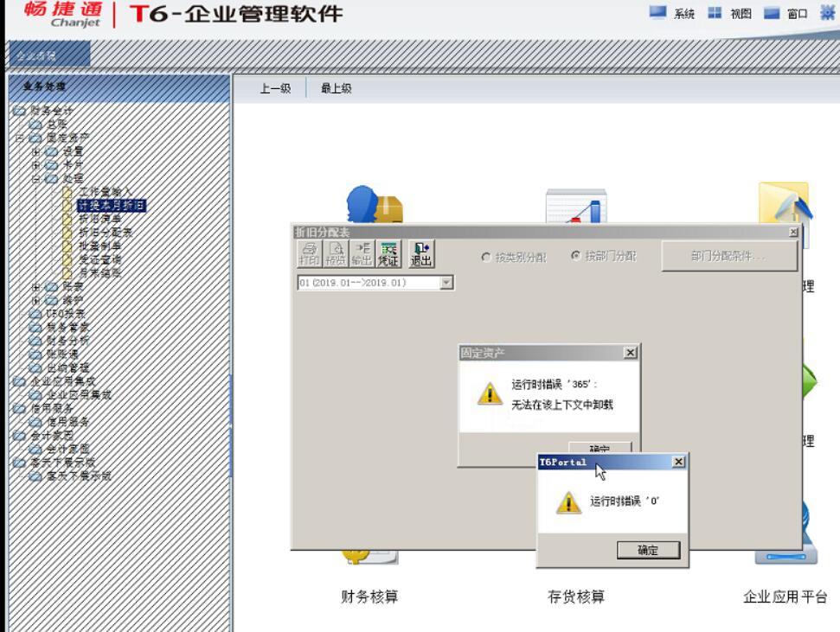Viewport: 840px width, 632px height.
Task: Select 折旧清单 in the tree
Action: pos(99,219)
